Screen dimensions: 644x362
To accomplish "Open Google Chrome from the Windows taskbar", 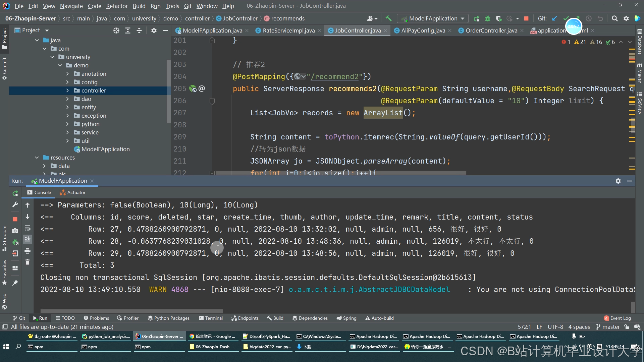I will (x=212, y=336).
